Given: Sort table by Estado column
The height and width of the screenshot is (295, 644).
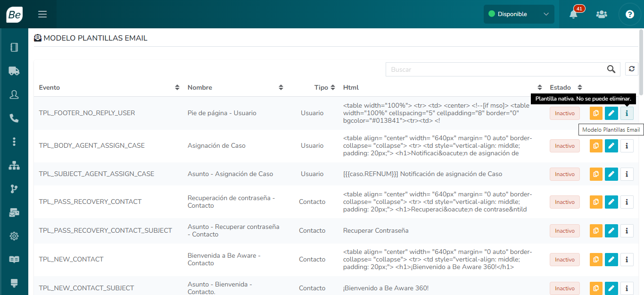Looking at the screenshot, I should [580, 87].
